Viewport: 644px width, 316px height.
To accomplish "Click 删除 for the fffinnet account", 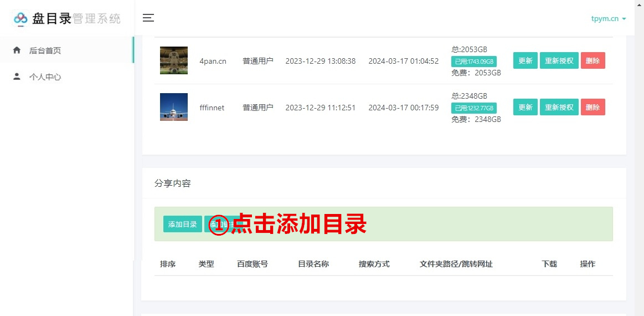I will (x=593, y=107).
